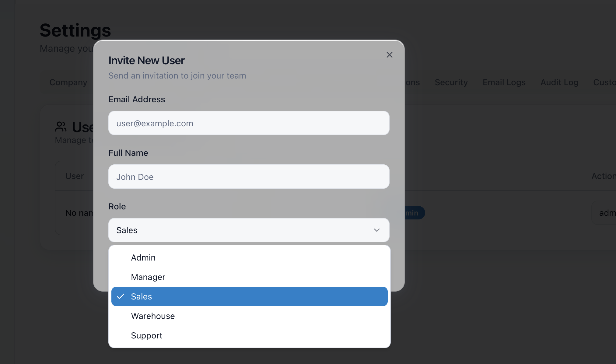
Task: Close the Invite New User dialog
Action: 389,55
